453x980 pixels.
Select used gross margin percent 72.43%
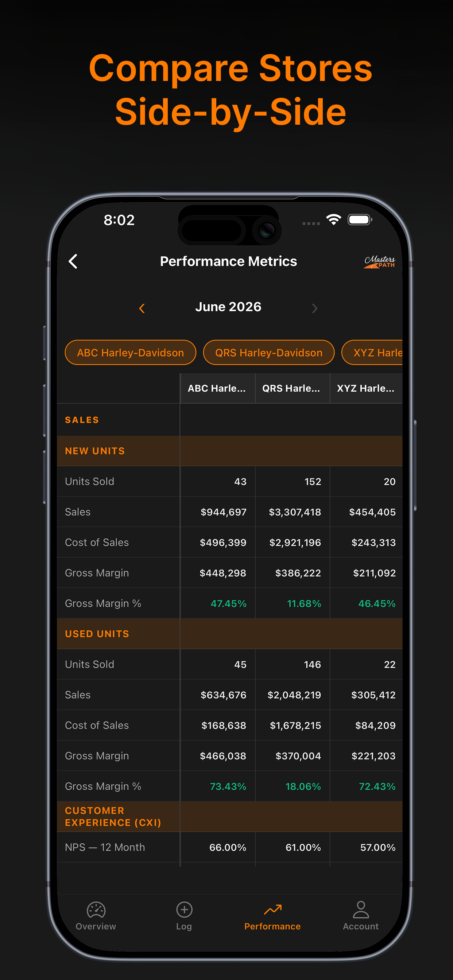pyautogui.click(x=377, y=786)
